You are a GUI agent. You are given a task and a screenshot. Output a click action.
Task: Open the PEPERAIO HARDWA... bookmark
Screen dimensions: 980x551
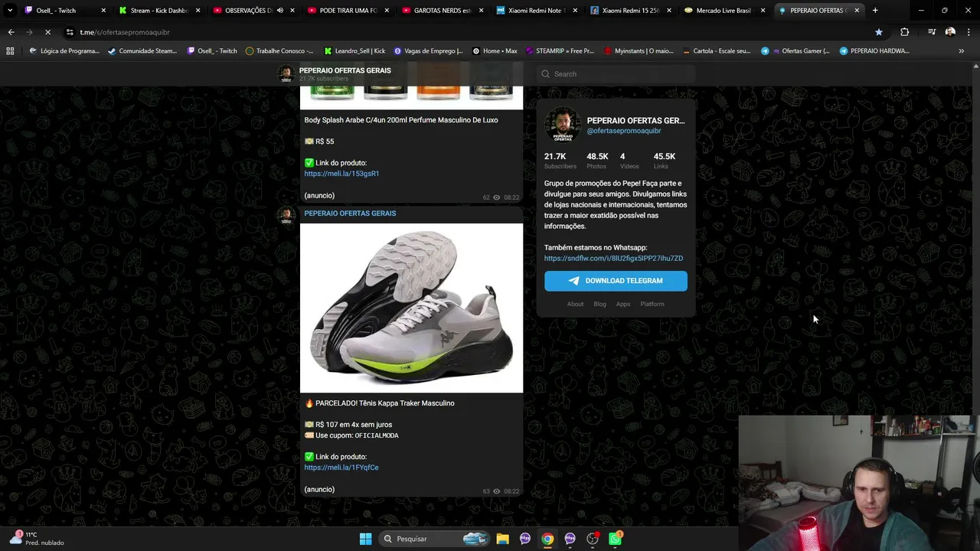[874, 51]
